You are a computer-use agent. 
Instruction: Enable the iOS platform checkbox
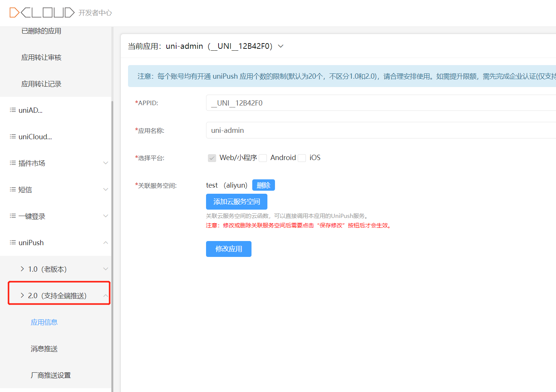coord(302,158)
